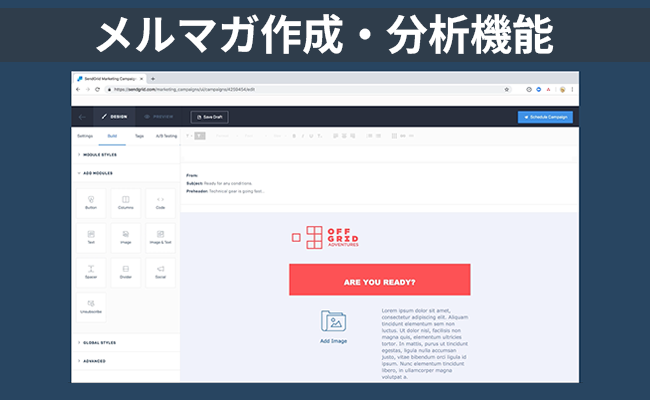Click the Preheader line text
This screenshot has width=650, height=400.
pos(225,192)
